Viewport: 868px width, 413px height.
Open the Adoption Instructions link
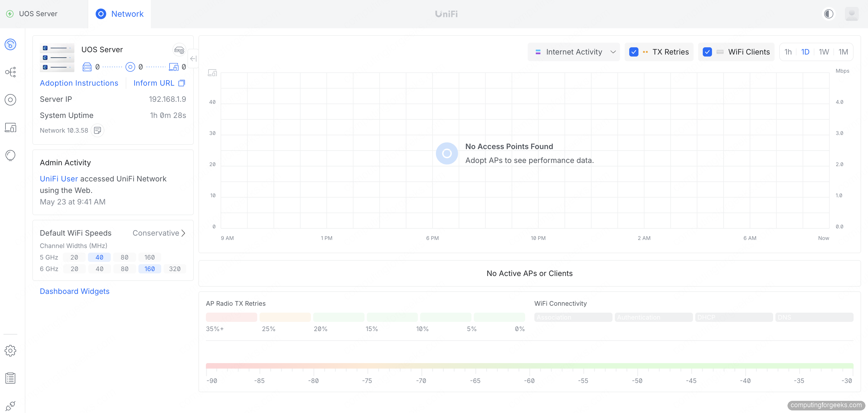click(79, 83)
